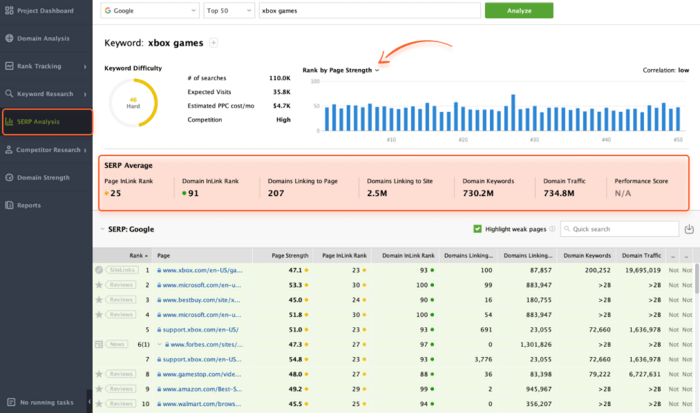Select SERP Analysis in sidebar
Screen dimensions: 700x413
click(47, 121)
